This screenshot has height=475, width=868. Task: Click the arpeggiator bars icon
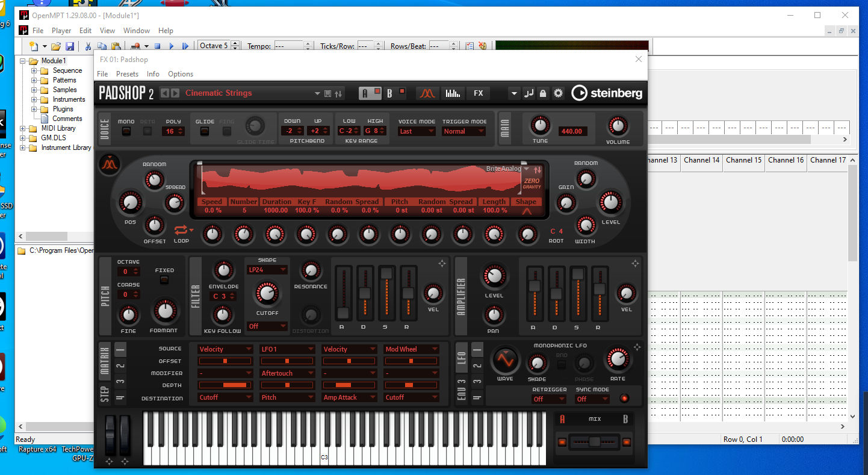pyautogui.click(x=453, y=93)
